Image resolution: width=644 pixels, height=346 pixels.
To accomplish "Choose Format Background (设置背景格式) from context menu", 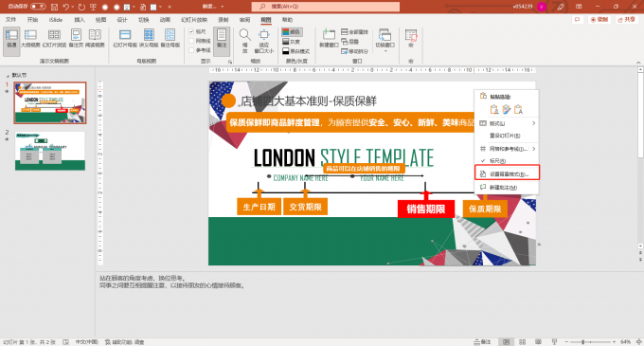I will tap(507, 173).
